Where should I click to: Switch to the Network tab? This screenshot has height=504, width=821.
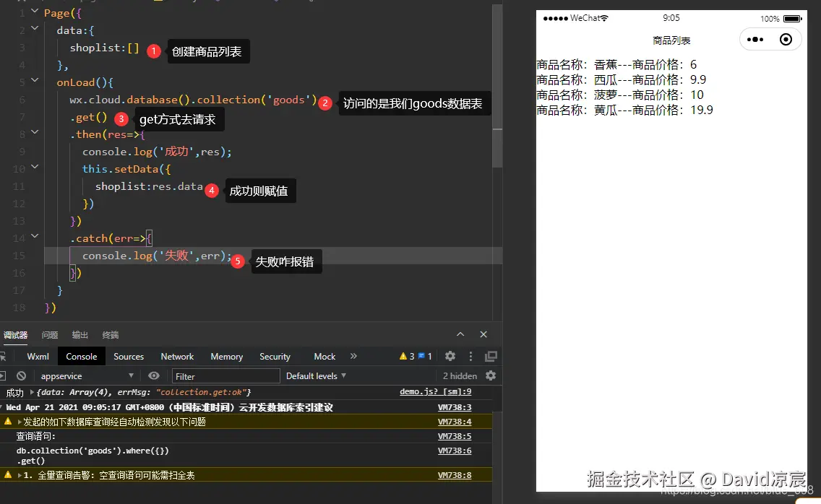(177, 356)
